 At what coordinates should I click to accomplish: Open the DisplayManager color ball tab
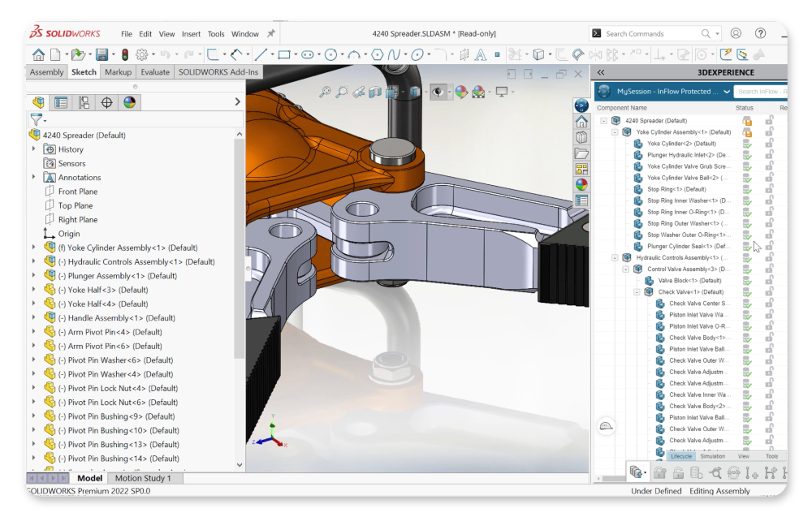tap(129, 102)
